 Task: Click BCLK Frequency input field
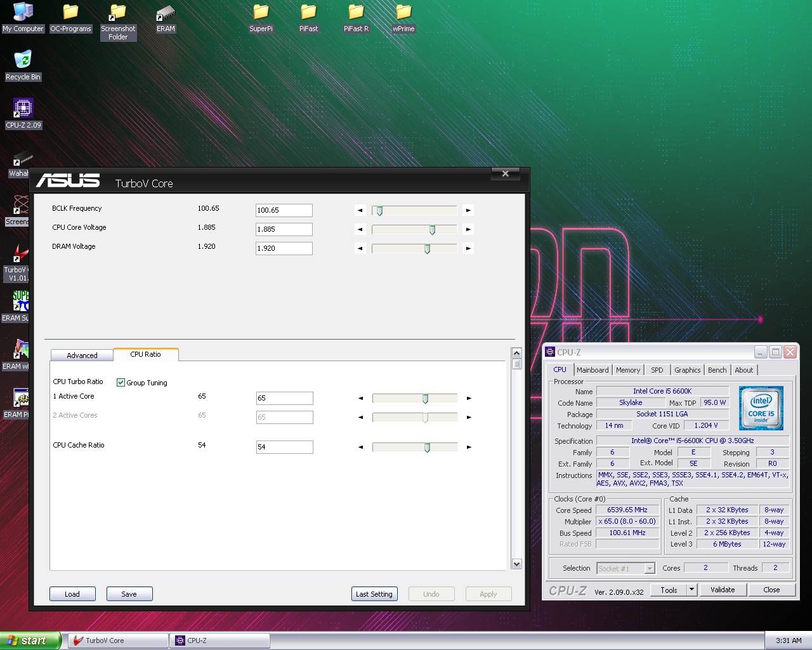(x=284, y=210)
